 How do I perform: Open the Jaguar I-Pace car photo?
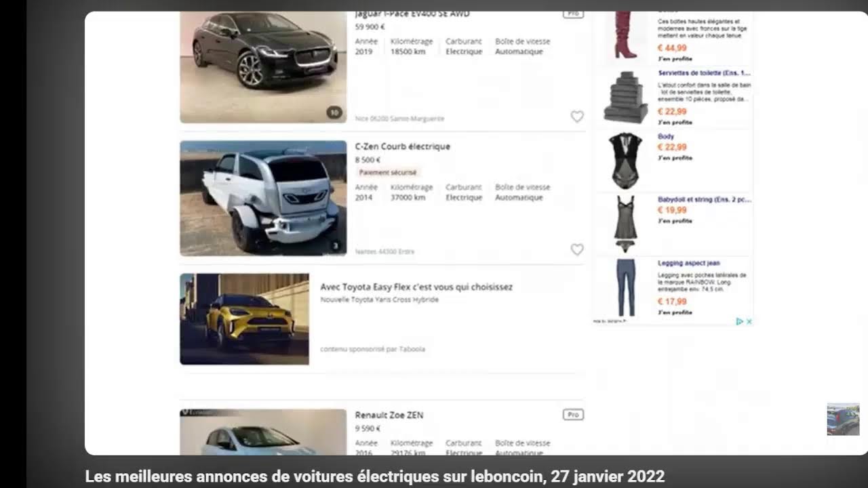point(263,67)
